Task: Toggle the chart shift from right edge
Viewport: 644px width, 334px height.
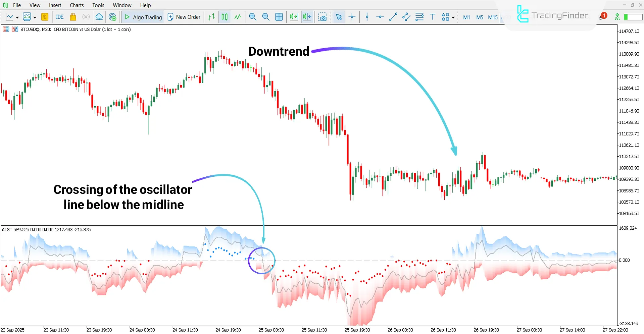Action: point(307,17)
